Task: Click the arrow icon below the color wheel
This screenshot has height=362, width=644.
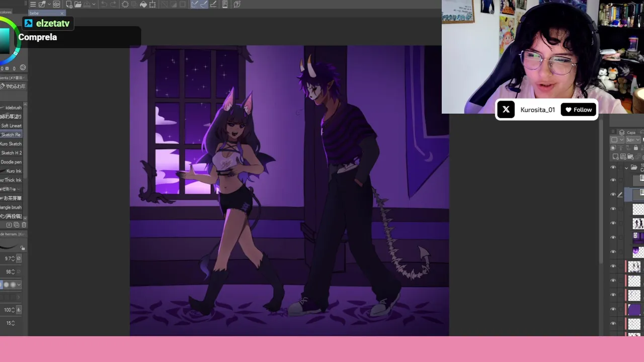Action: click(x=23, y=67)
